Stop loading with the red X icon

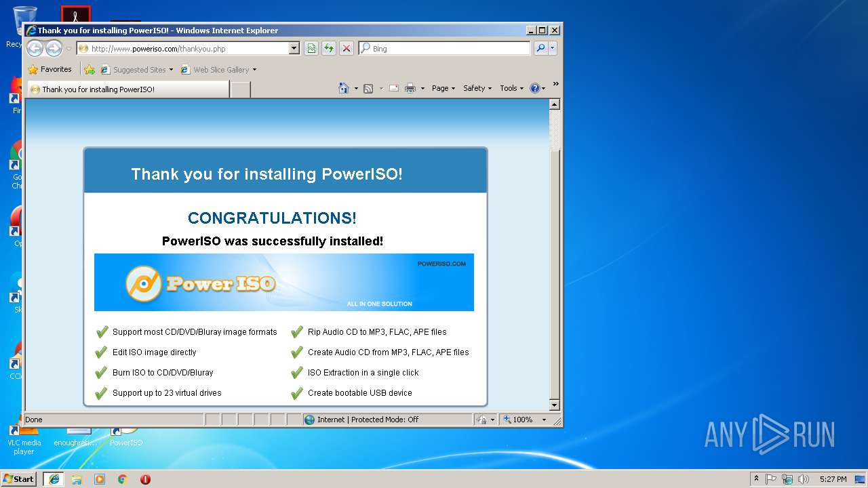347,48
